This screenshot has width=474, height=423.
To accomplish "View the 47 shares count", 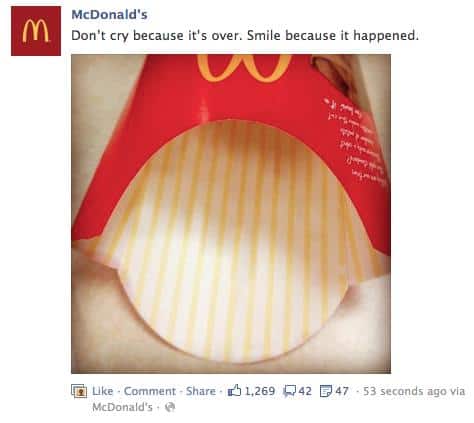I will [x=342, y=391].
